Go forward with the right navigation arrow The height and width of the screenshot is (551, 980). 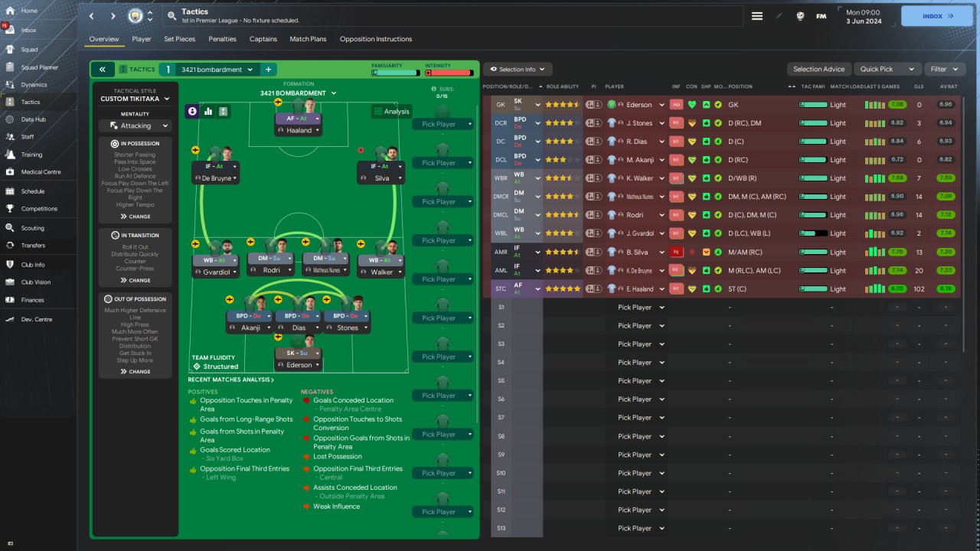coord(113,16)
